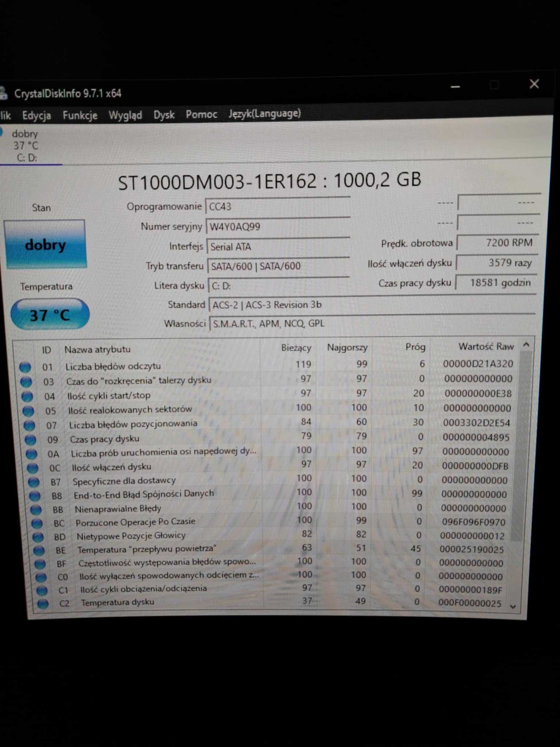
Task: Maximize the CrystalDiskInfo window
Action: [x=494, y=85]
